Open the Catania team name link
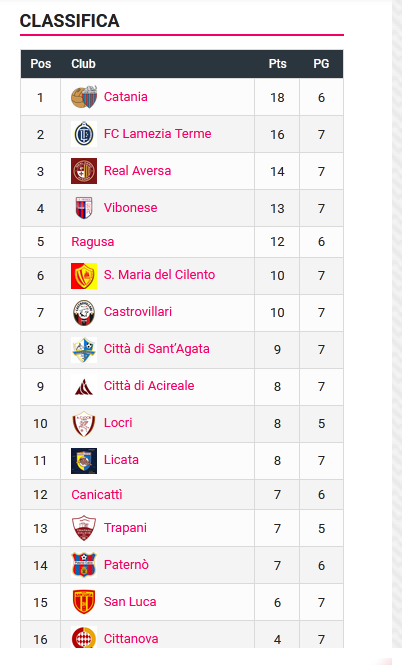 [126, 97]
